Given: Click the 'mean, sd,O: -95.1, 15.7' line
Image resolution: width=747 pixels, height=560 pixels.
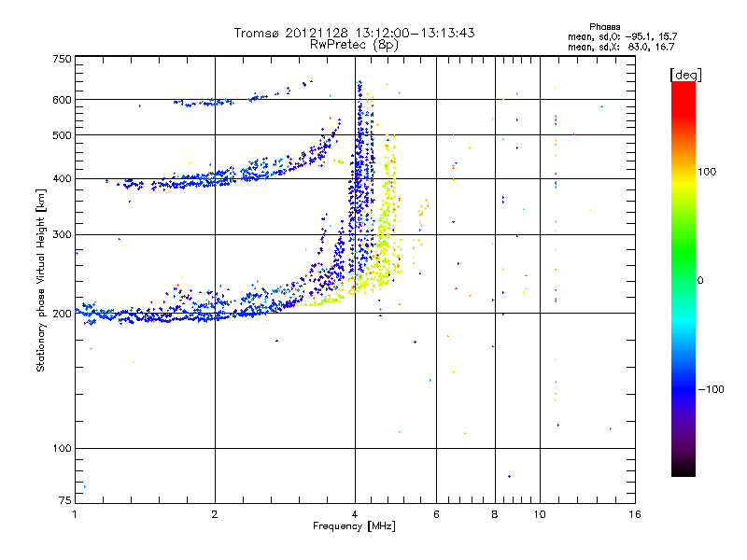Looking at the screenshot, I should [x=622, y=36].
